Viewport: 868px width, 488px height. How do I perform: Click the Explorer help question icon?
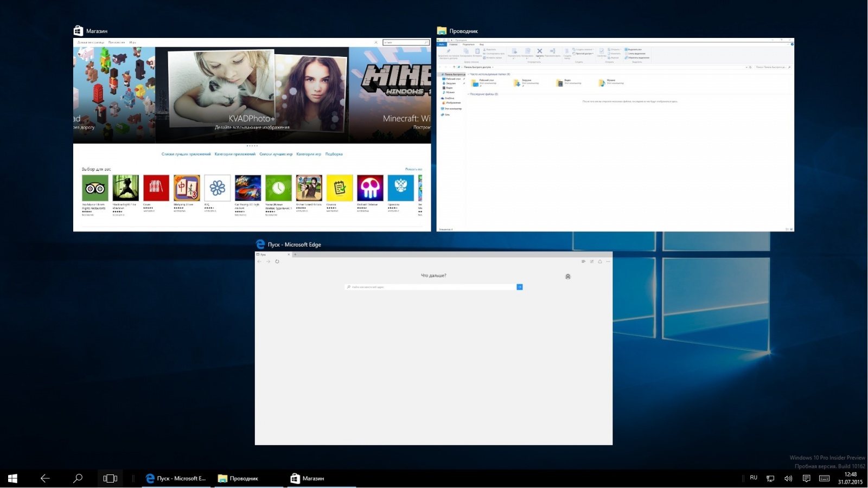792,44
